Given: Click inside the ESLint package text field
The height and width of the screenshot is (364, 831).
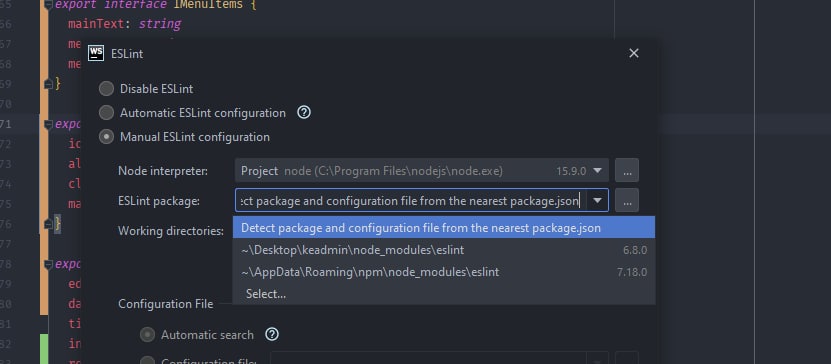Looking at the screenshot, I should point(411,201).
